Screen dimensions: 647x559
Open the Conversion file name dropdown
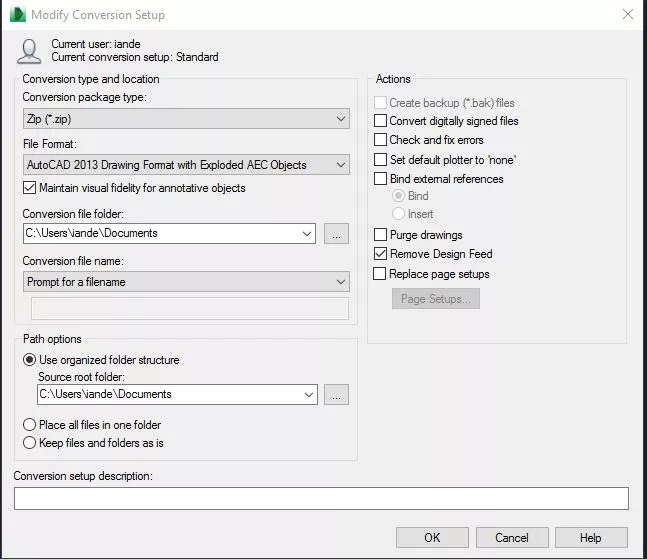(186, 282)
